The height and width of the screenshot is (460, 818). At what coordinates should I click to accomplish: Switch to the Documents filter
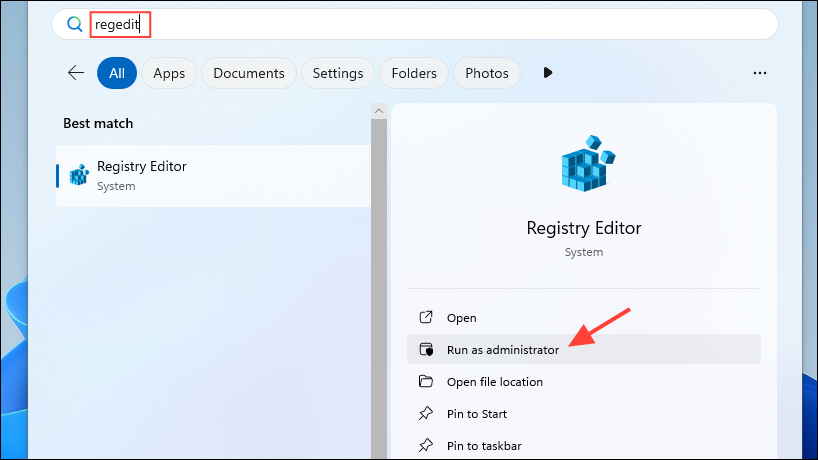point(249,73)
